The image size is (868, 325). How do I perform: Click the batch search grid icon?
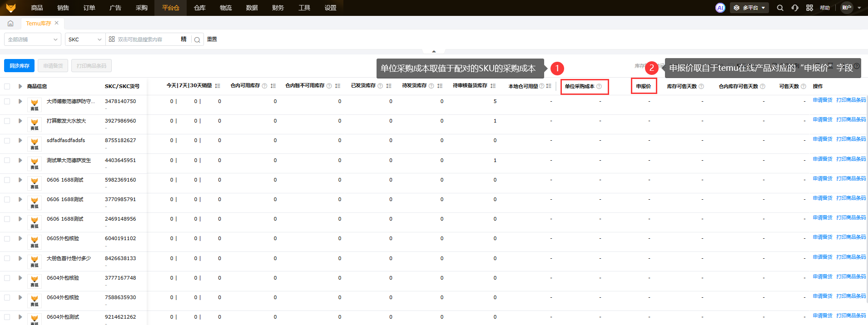coord(112,39)
